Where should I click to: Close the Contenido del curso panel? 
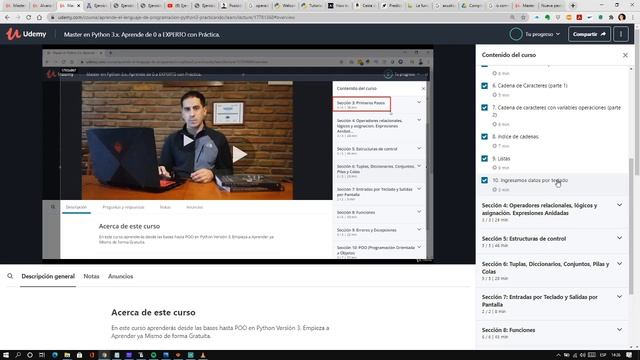tap(625, 55)
